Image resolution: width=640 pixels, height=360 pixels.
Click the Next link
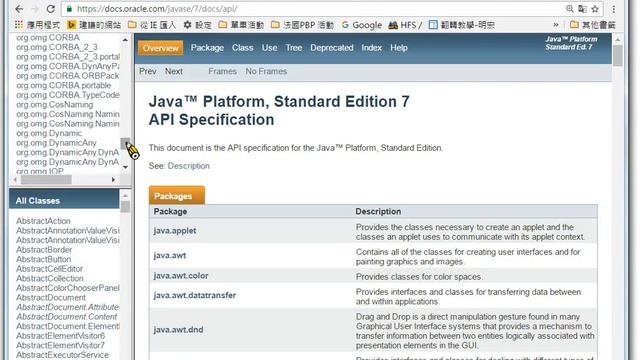pos(173,71)
